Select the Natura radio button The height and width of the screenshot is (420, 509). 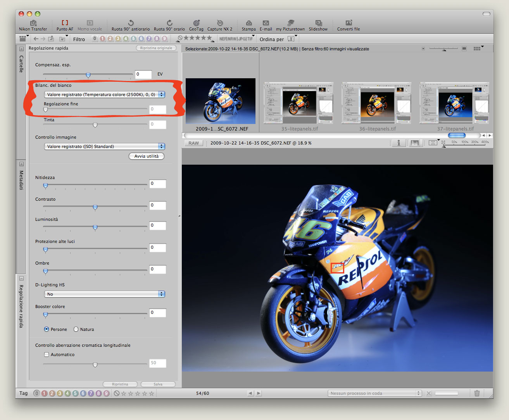(76, 329)
